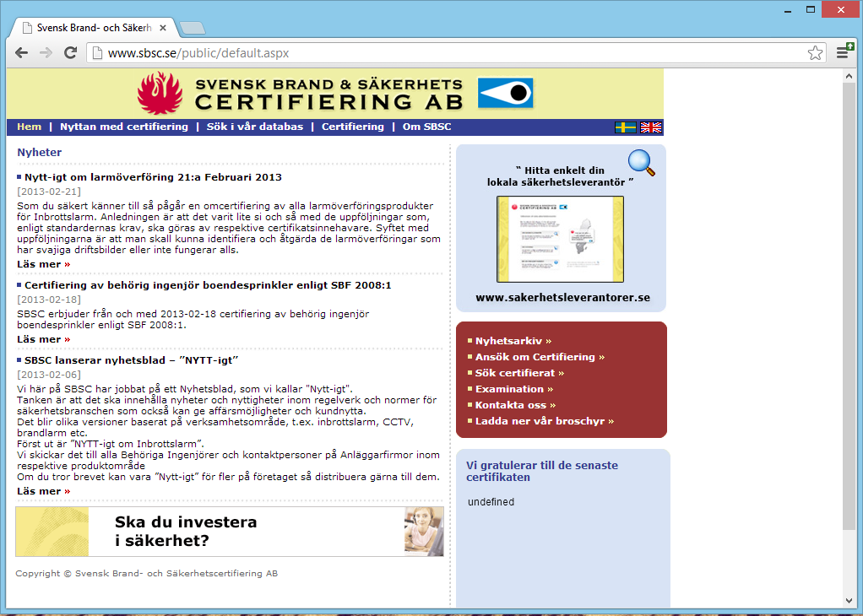The height and width of the screenshot is (616, 863).
Task: Click the magnifying glass search icon
Action: pyautogui.click(x=642, y=163)
